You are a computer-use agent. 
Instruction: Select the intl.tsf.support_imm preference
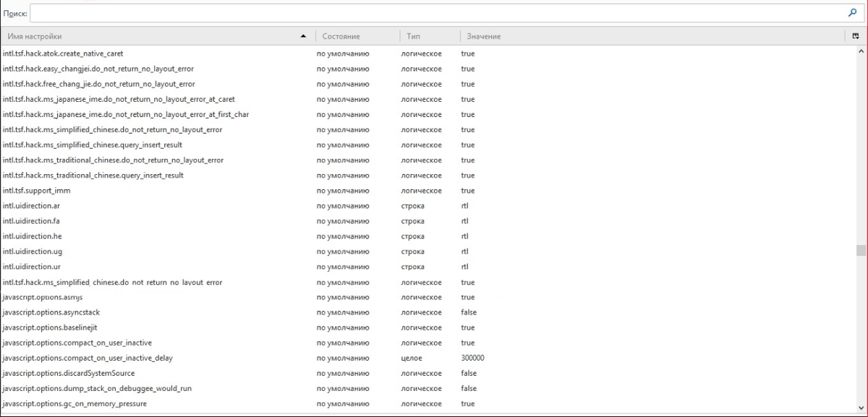click(428, 190)
